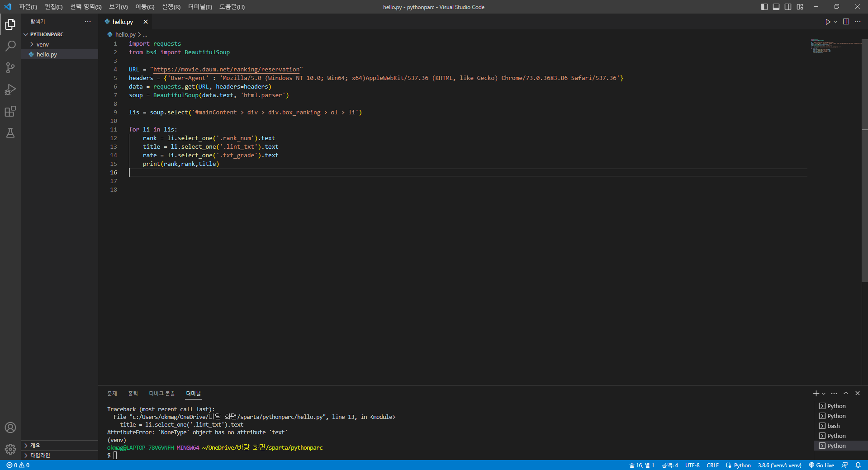Open the 보기(V) menu
868x470 pixels.
pos(119,7)
